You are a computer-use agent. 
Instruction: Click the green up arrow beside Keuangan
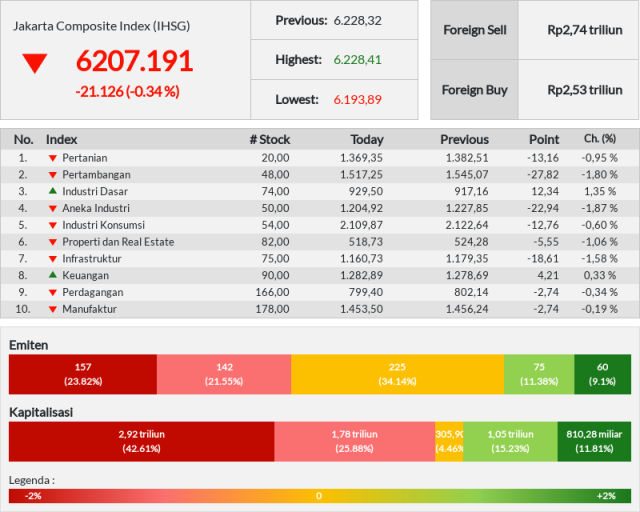click(x=53, y=275)
